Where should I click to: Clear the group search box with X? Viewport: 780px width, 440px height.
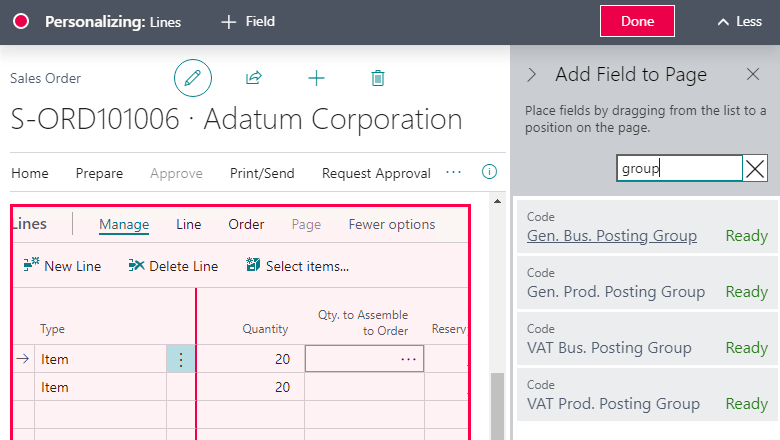click(756, 169)
